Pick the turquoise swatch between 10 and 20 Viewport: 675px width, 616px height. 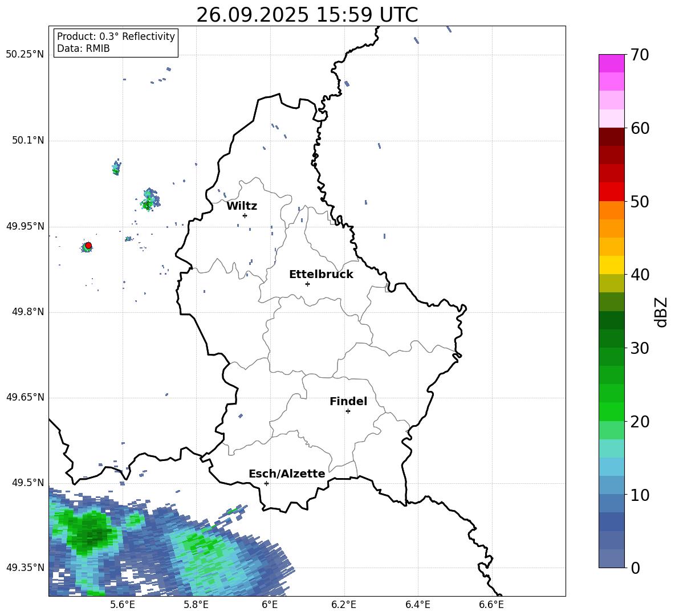click(x=611, y=448)
